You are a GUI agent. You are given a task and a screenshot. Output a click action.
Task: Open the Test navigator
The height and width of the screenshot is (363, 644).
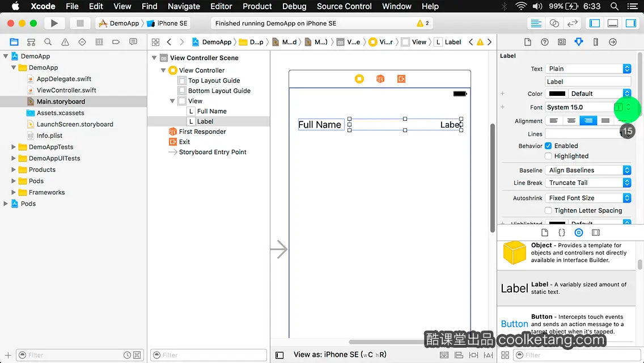pos(82,42)
